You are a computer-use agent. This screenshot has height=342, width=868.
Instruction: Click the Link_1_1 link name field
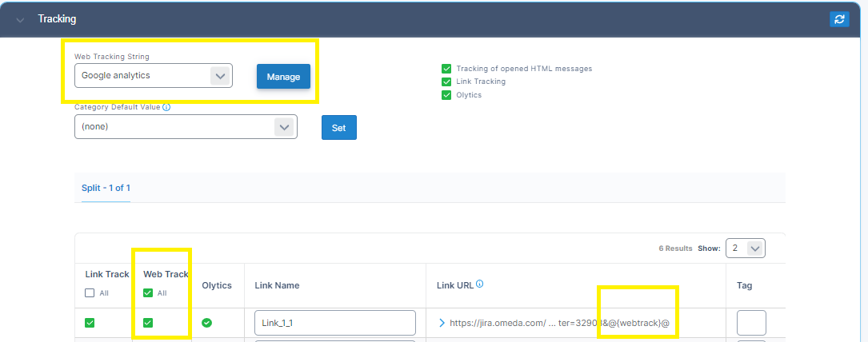(x=334, y=323)
